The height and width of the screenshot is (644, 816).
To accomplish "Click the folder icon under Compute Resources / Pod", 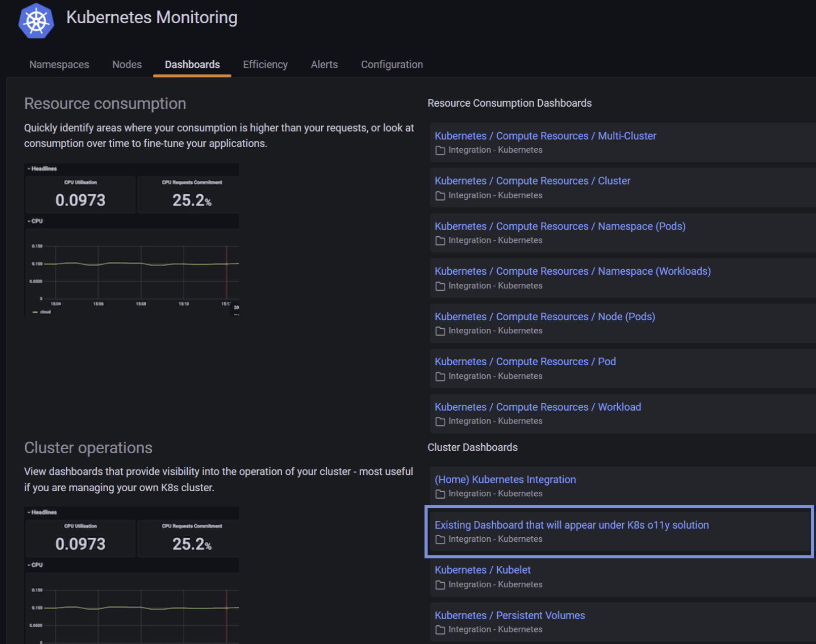I will point(440,376).
